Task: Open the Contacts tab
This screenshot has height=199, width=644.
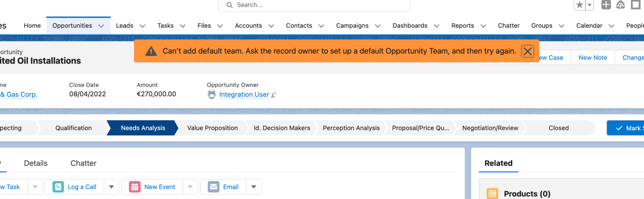Action: 299,25
